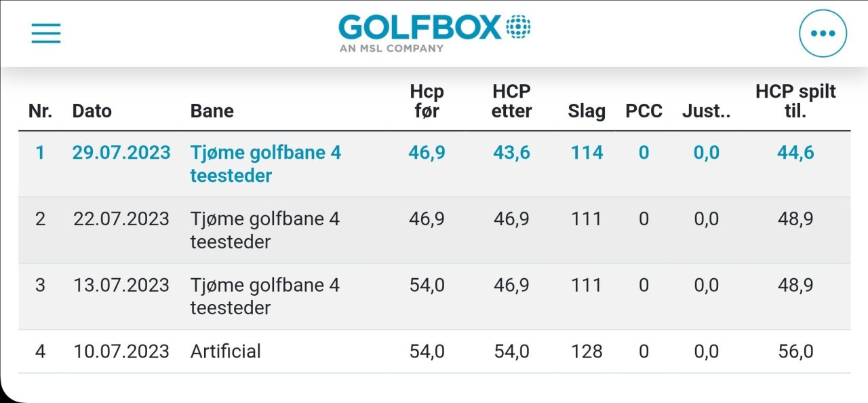Click the Slag value 128 for Artificial
The width and height of the screenshot is (868, 403).
point(586,351)
